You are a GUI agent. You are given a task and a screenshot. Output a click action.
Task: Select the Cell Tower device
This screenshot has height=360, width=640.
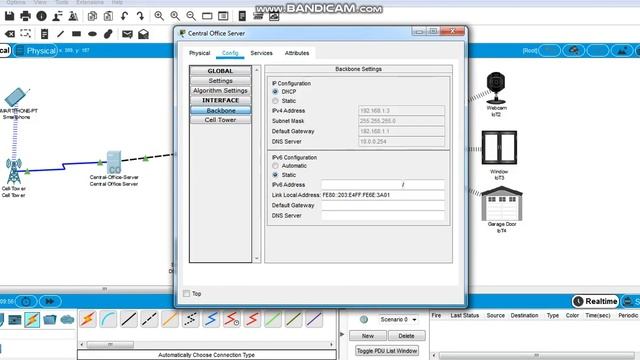(13, 171)
